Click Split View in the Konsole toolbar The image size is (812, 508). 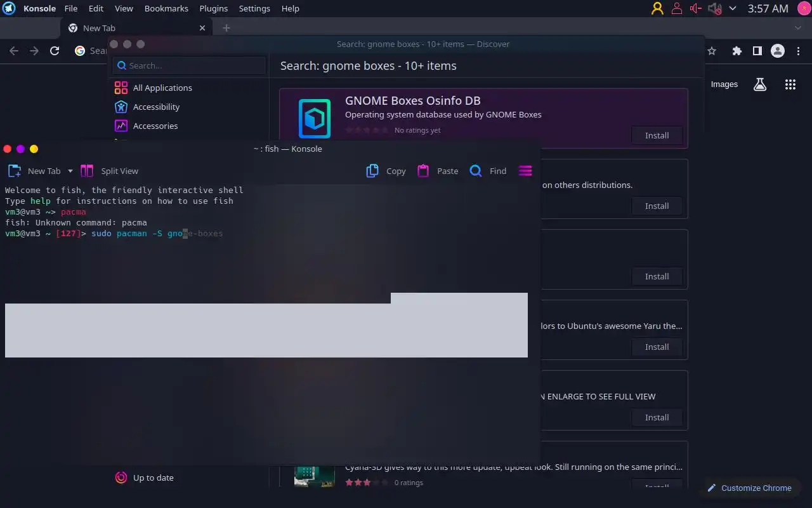(109, 171)
